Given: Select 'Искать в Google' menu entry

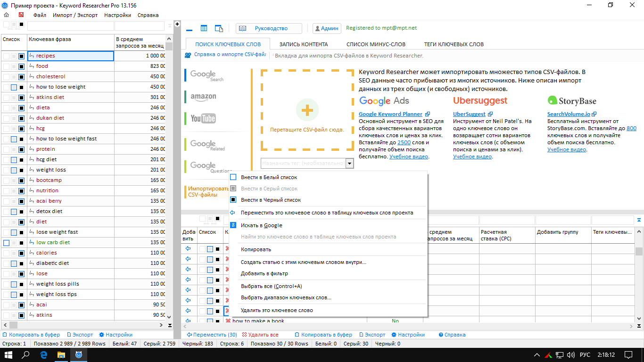Looking at the screenshot, I should coord(328,225).
